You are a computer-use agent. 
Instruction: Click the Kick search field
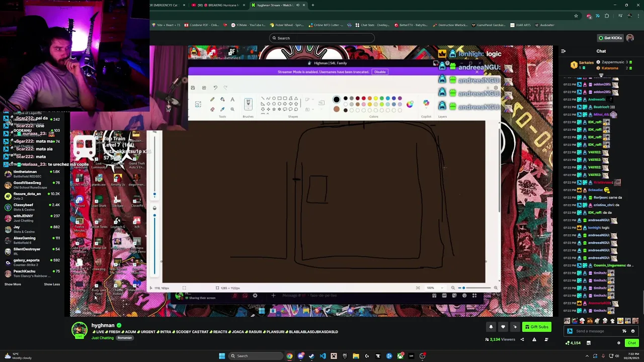pyautogui.click(x=322, y=38)
